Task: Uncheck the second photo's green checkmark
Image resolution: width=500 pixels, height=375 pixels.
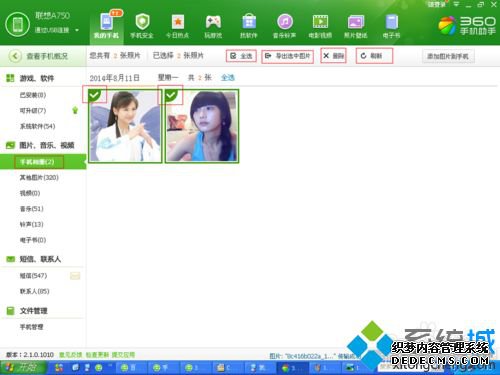Action: click(x=171, y=95)
